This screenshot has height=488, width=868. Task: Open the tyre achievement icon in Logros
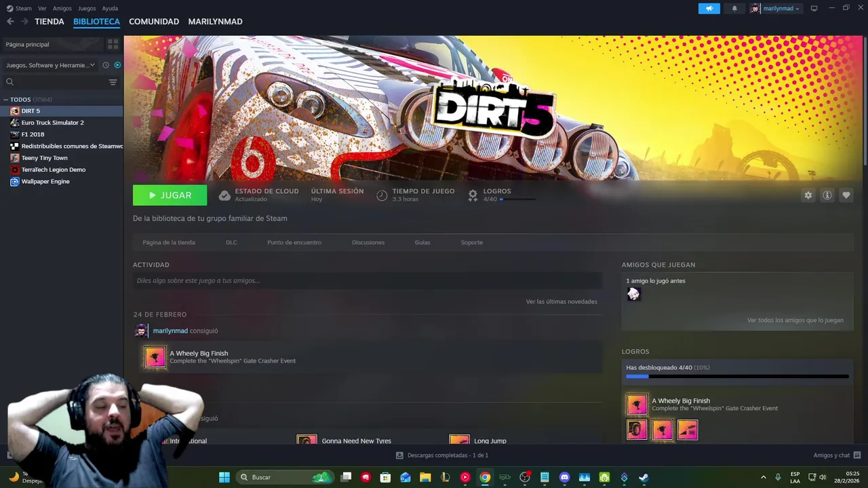point(637,430)
